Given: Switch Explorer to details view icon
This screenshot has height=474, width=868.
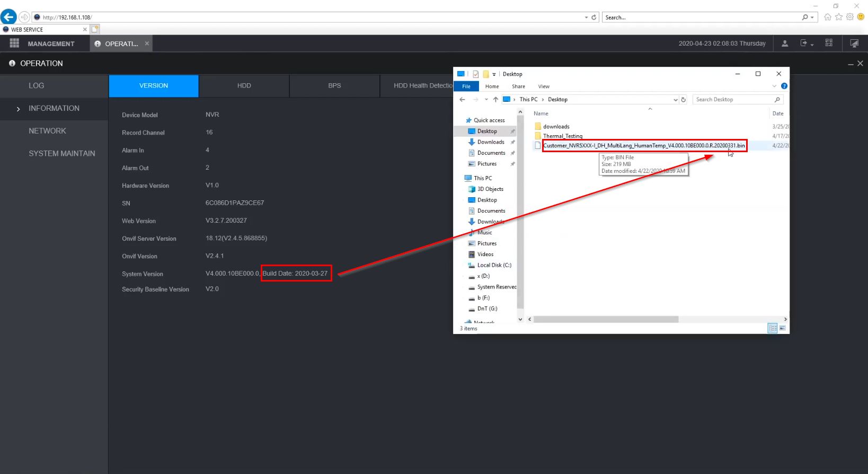Looking at the screenshot, I should [773, 329].
